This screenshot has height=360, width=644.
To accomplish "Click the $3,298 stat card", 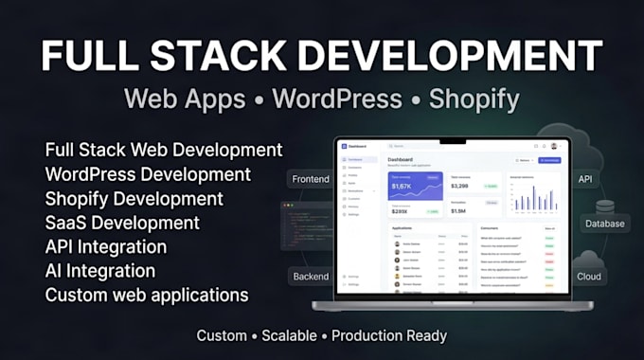I will [x=474, y=183].
